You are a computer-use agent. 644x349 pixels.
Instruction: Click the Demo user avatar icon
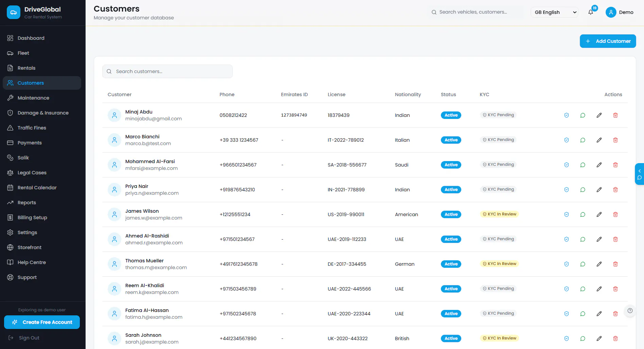pyautogui.click(x=611, y=12)
